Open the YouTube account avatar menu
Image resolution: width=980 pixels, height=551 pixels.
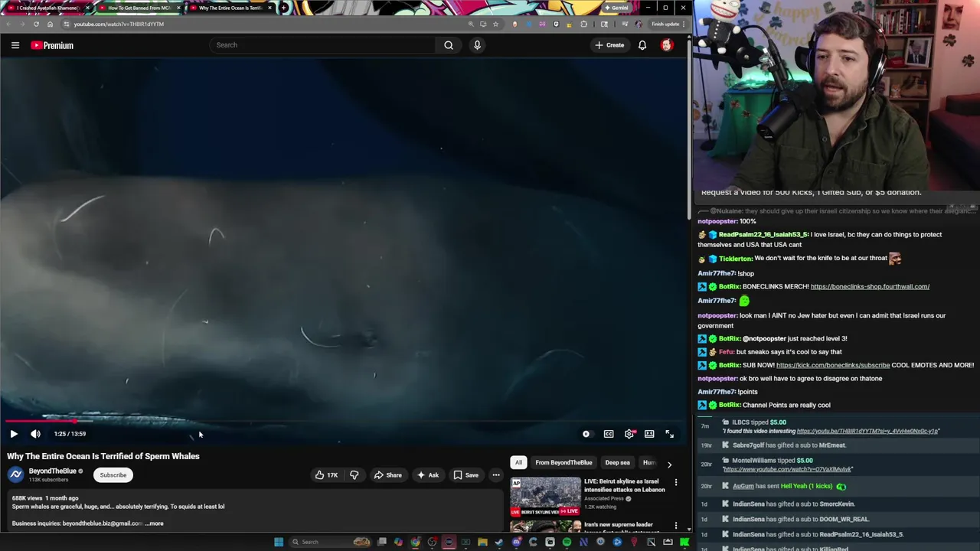coord(667,45)
